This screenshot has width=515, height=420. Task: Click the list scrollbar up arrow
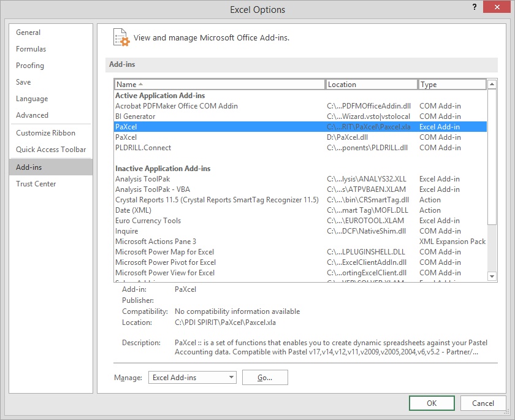click(x=492, y=85)
